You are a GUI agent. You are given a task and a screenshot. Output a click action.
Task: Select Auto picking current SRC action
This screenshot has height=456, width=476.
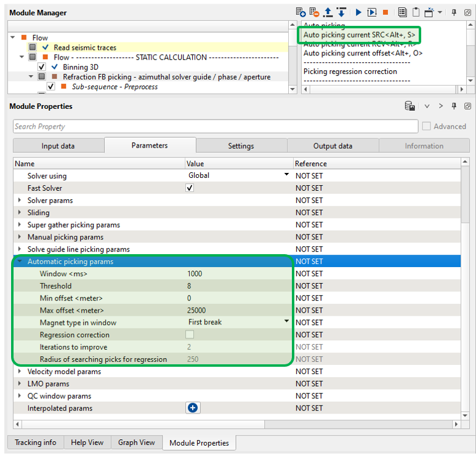(359, 36)
